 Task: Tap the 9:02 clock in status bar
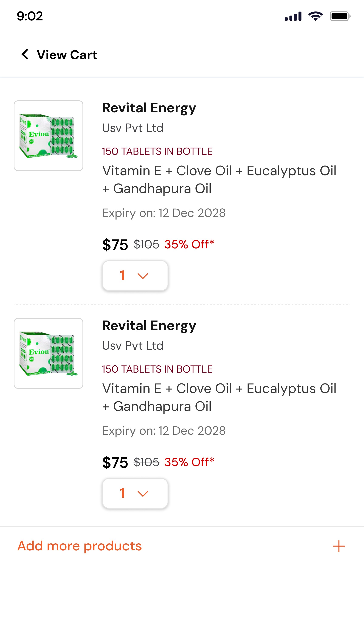(x=30, y=16)
